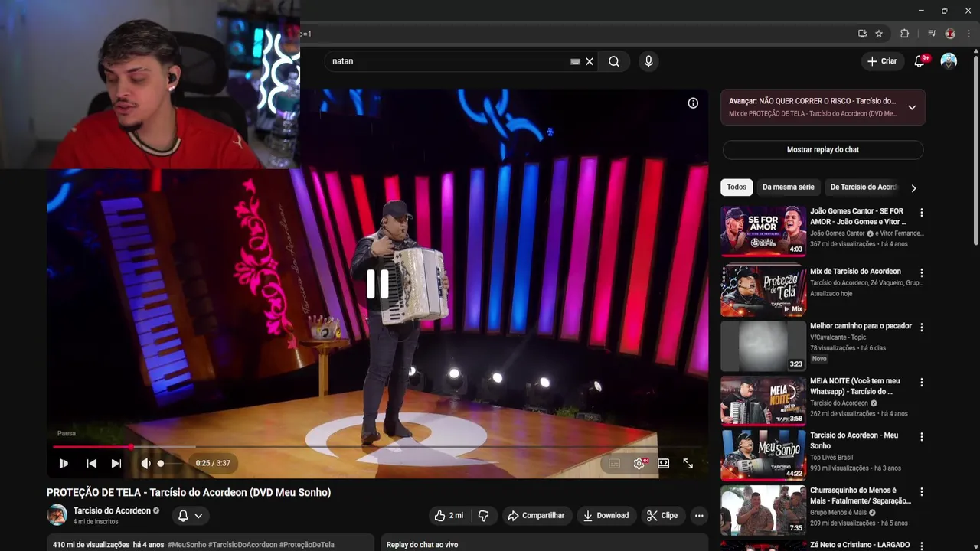980x551 pixels.
Task: Open Grupo Menos é Mais channel name
Action: tap(838, 513)
